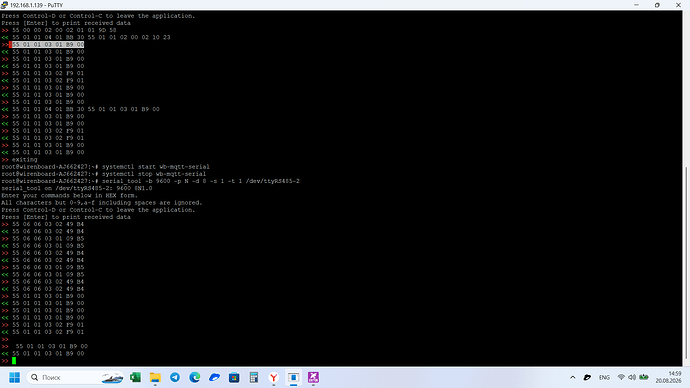The height and width of the screenshot is (388, 690).
Task: Open the Windows Start menu
Action: pos(15,377)
